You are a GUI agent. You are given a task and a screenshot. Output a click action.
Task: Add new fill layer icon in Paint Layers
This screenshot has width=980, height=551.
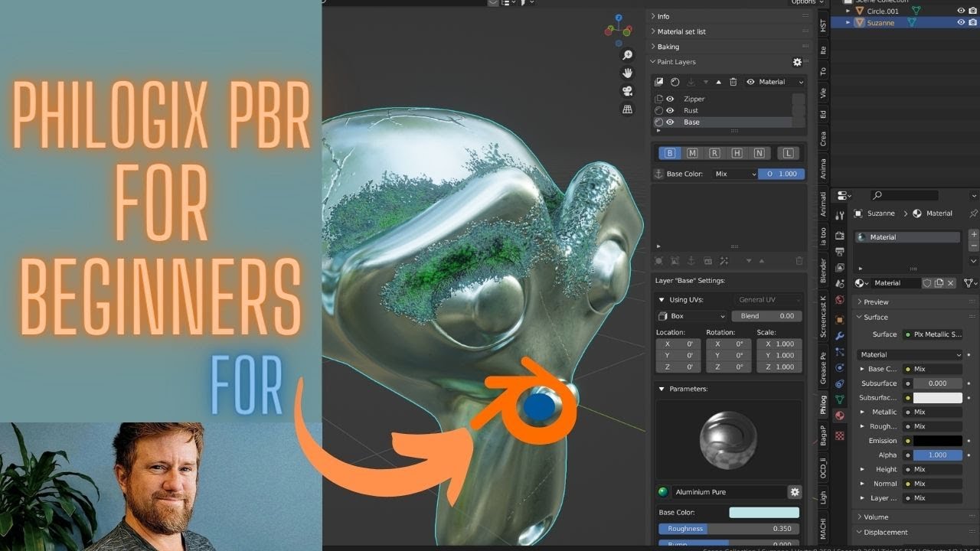658,82
